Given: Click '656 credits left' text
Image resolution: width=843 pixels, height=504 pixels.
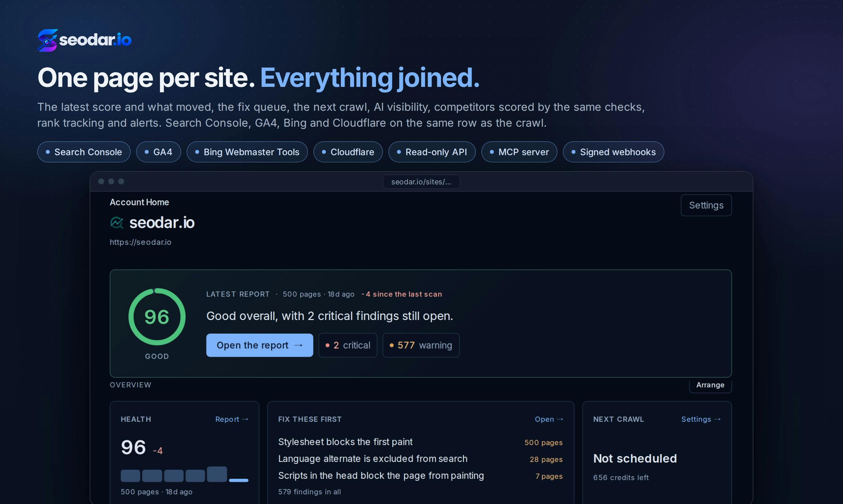Looking at the screenshot, I should pos(621,477).
